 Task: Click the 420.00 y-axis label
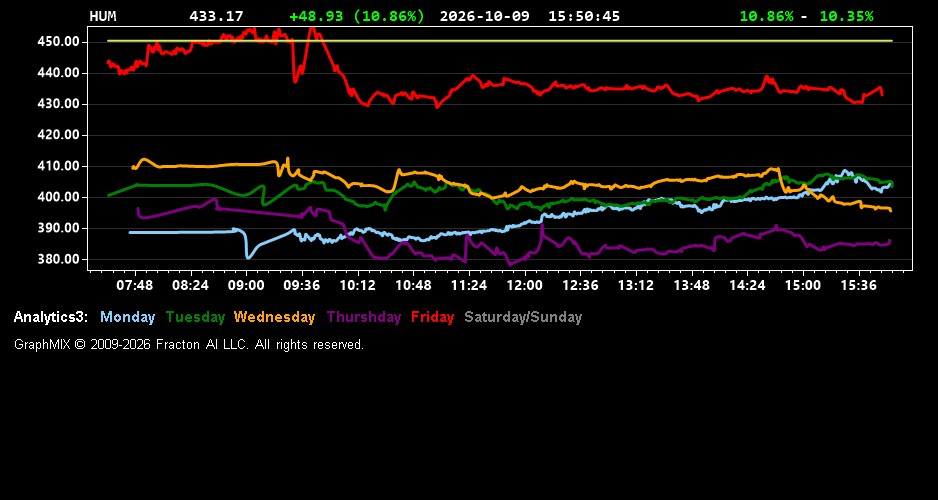pyautogui.click(x=59, y=135)
